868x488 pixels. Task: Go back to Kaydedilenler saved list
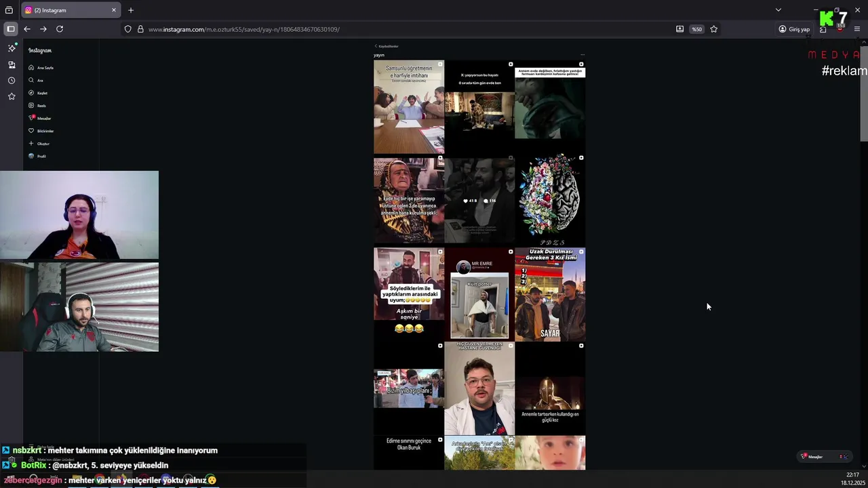[387, 46]
